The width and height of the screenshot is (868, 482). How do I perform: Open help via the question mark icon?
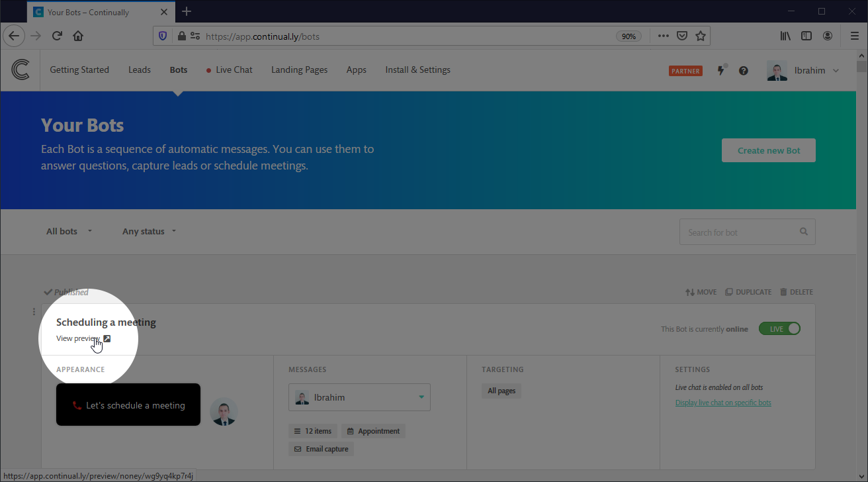point(743,70)
